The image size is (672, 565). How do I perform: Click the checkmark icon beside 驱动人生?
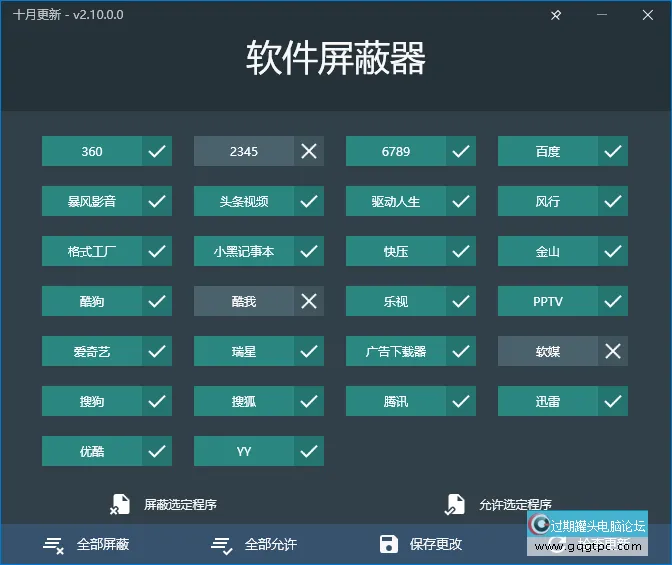pos(461,201)
